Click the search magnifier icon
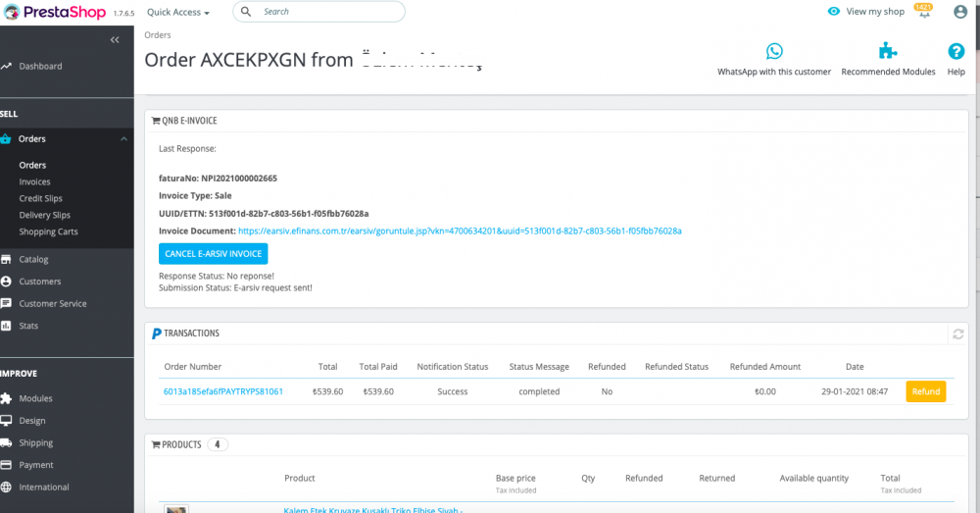Viewport: 980px width, 513px height. pyautogui.click(x=246, y=12)
